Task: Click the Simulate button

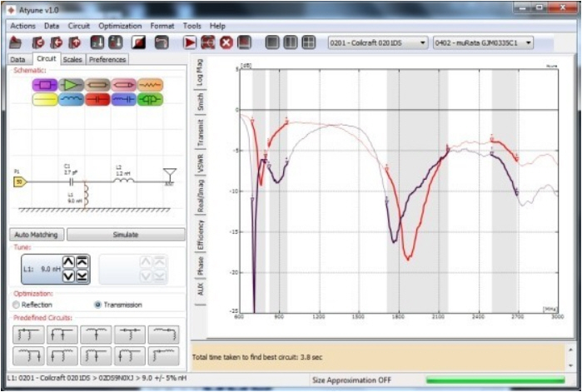Action: tap(125, 235)
